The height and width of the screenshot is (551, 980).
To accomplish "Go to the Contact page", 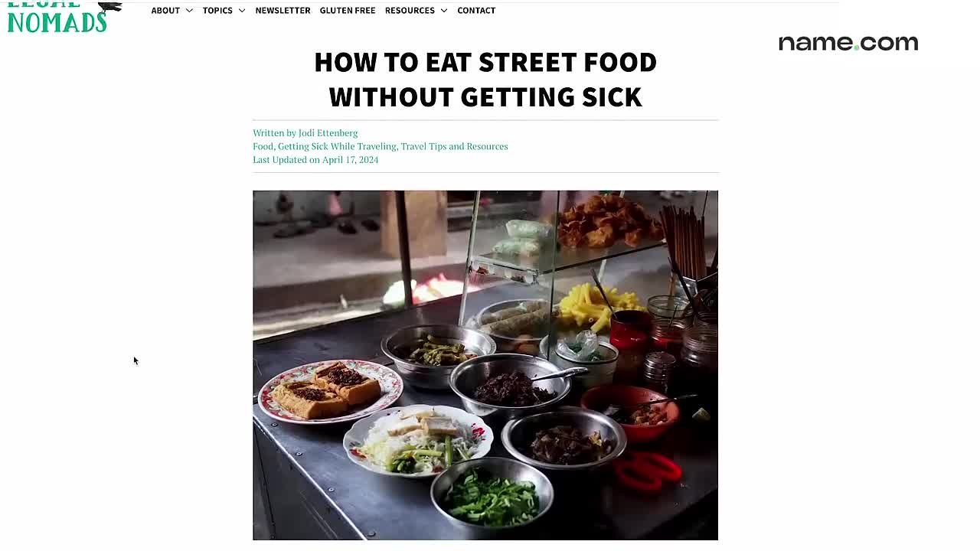I will click(476, 11).
